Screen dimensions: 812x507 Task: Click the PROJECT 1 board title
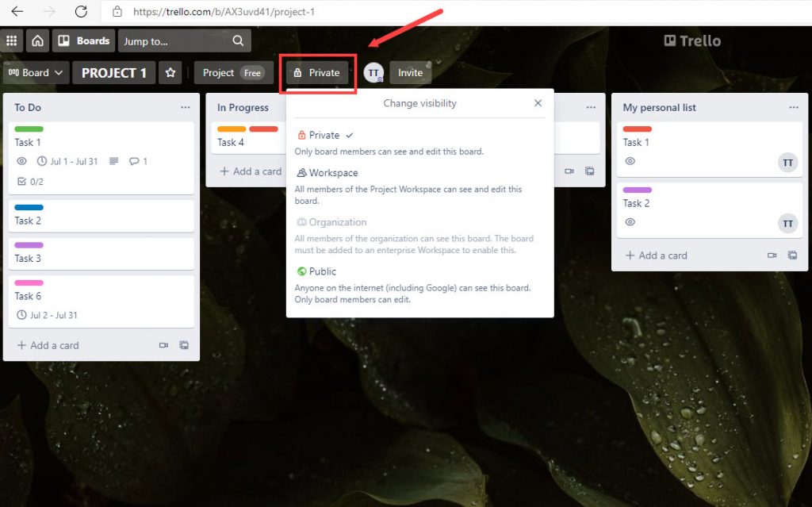(114, 72)
